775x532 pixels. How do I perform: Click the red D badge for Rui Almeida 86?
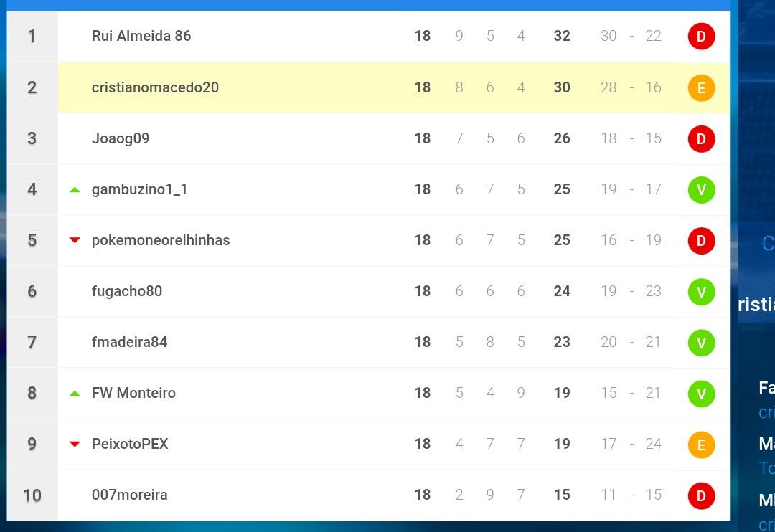pyautogui.click(x=701, y=36)
